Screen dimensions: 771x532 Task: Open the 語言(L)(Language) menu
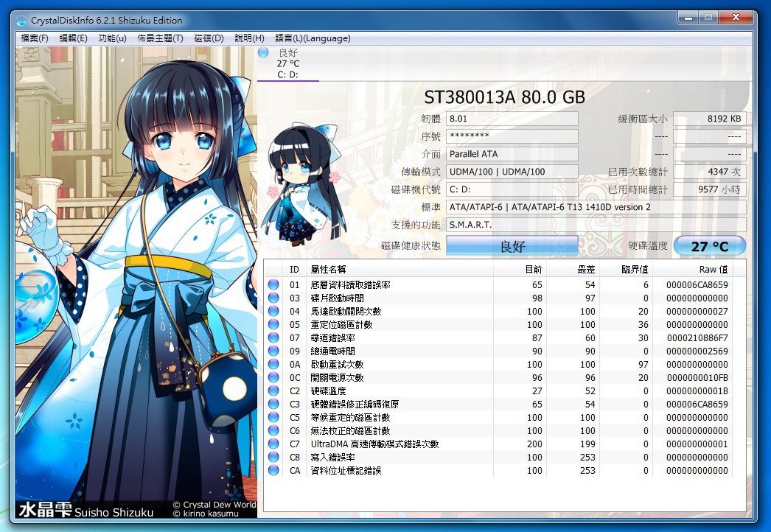[313, 38]
